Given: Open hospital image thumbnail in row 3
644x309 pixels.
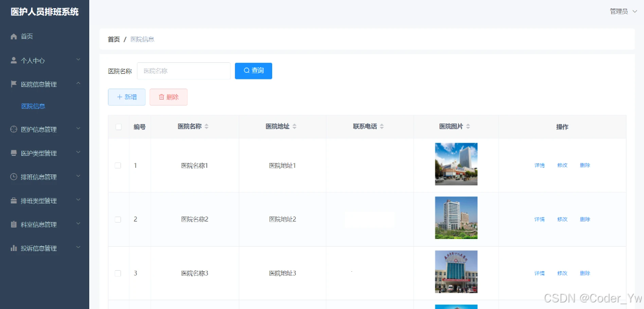Looking at the screenshot, I should click(456, 272).
